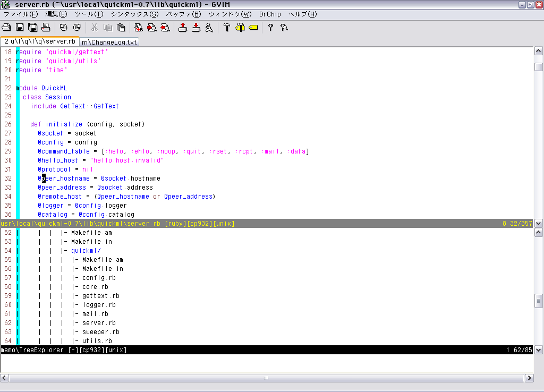
Task: Click 'module QuickML' on line 22
Action: pos(41,88)
